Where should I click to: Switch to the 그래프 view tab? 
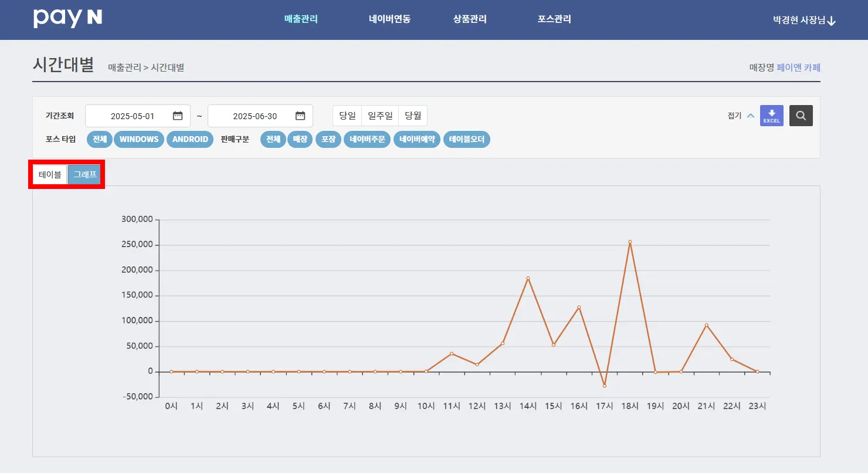pos(85,175)
